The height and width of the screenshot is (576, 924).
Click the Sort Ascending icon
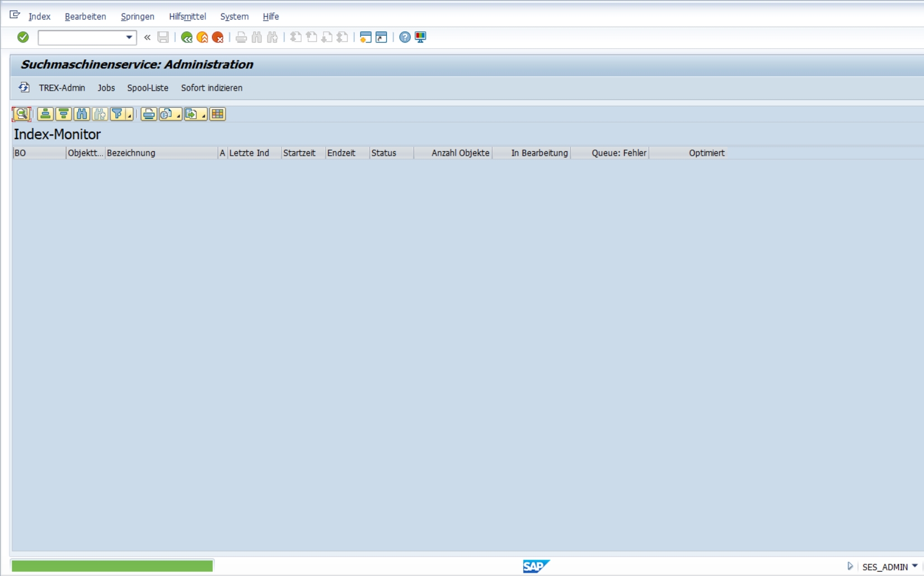coord(45,114)
